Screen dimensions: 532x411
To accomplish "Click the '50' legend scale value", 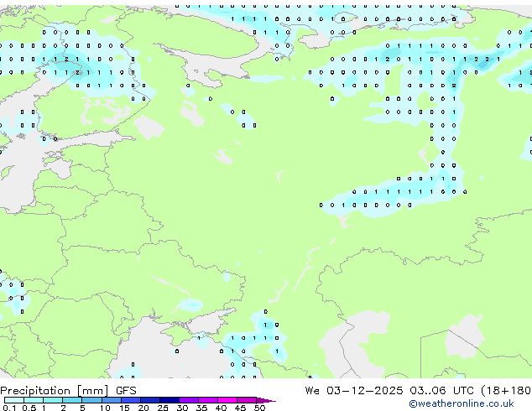I will pyautogui.click(x=259, y=408).
